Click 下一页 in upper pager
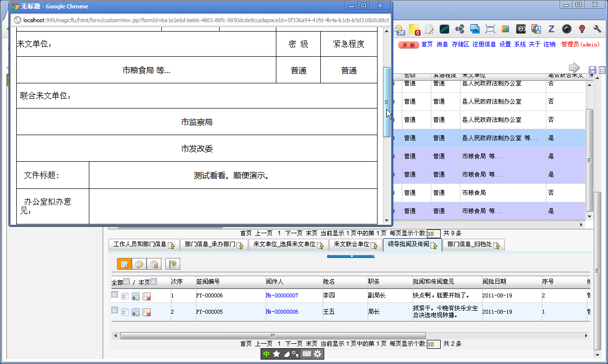The width and height of the screenshot is (608, 364). (294, 233)
